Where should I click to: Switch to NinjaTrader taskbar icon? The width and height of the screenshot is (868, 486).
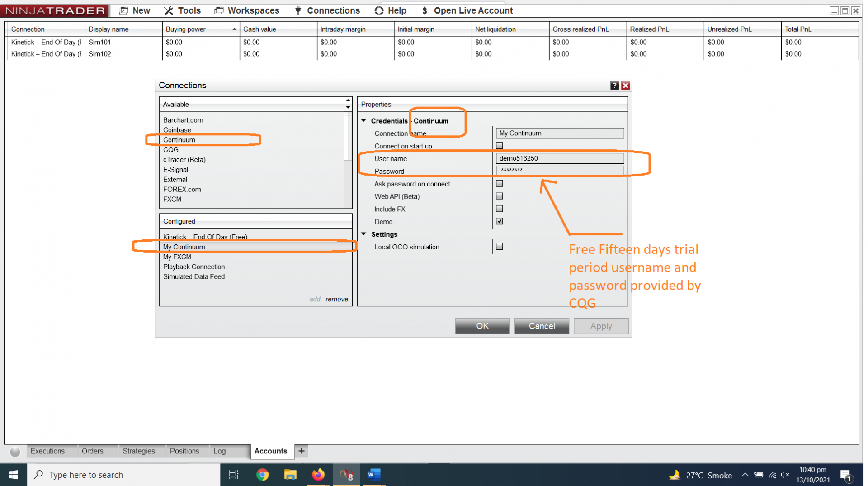346,475
